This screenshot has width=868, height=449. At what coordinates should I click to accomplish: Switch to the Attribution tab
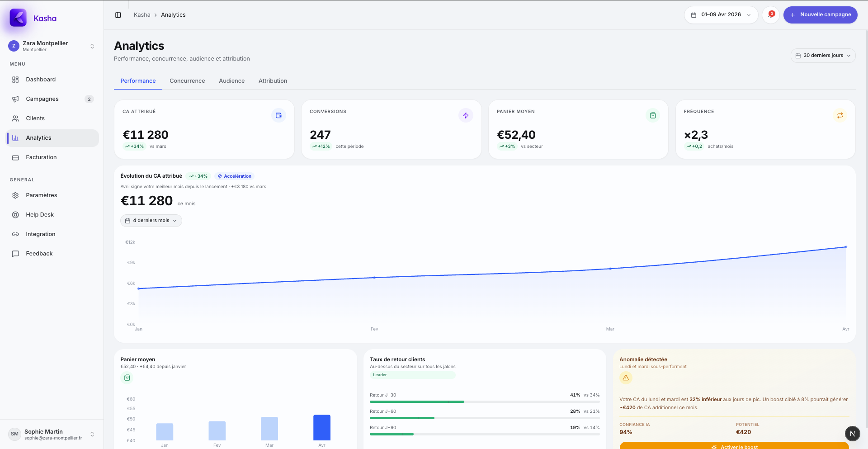click(273, 81)
